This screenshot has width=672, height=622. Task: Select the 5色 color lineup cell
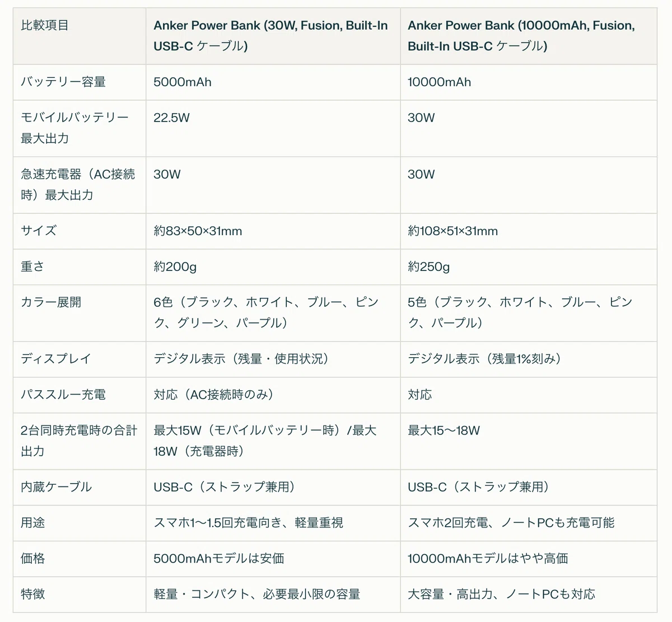point(529,313)
